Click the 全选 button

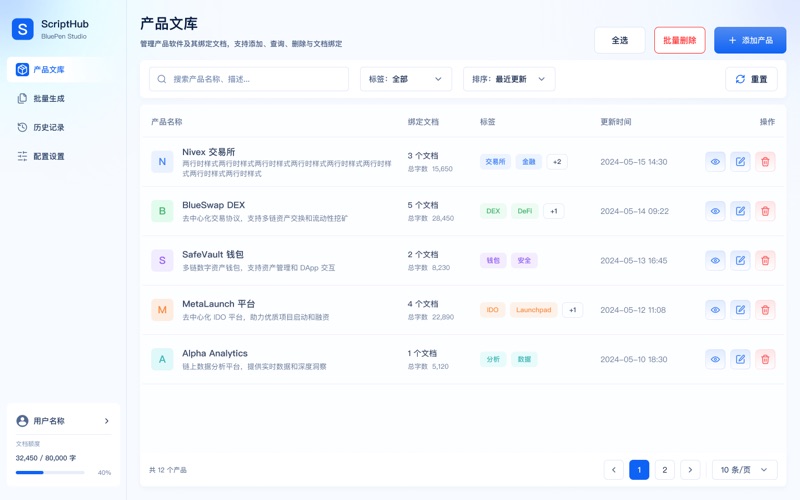pos(619,40)
